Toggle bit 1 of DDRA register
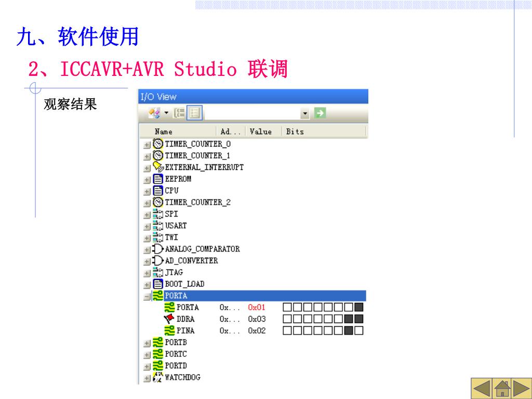 click(349, 319)
